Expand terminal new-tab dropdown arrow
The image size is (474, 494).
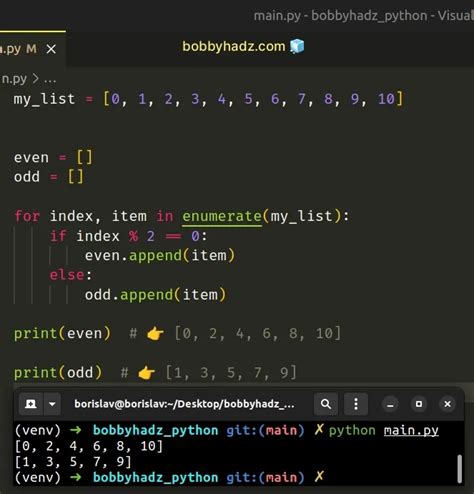point(52,404)
